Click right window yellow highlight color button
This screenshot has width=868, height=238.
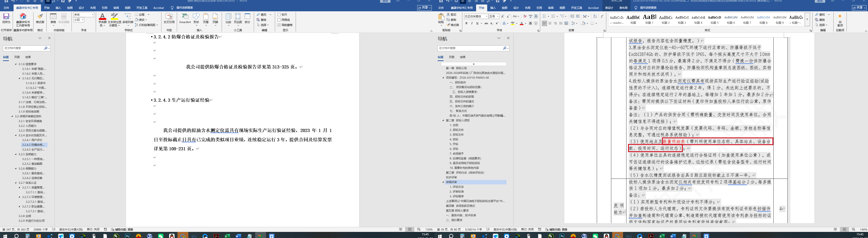pyautogui.click(x=513, y=23)
